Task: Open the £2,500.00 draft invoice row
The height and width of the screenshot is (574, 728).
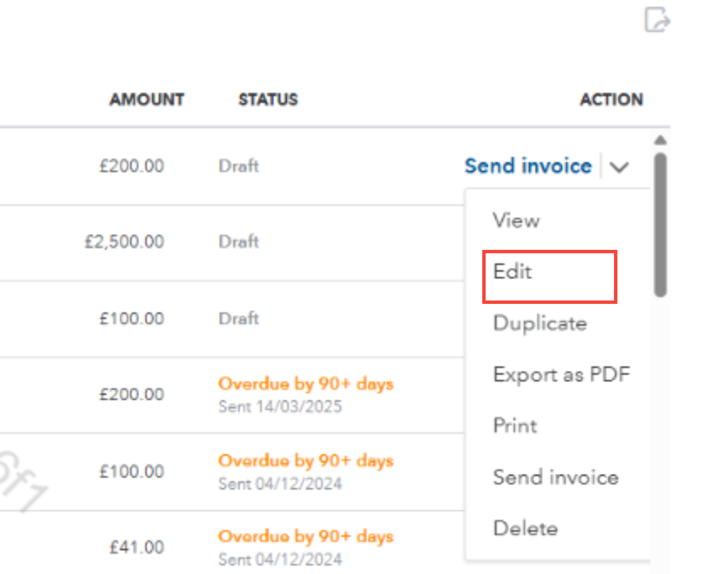Action: (x=232, y=243)
